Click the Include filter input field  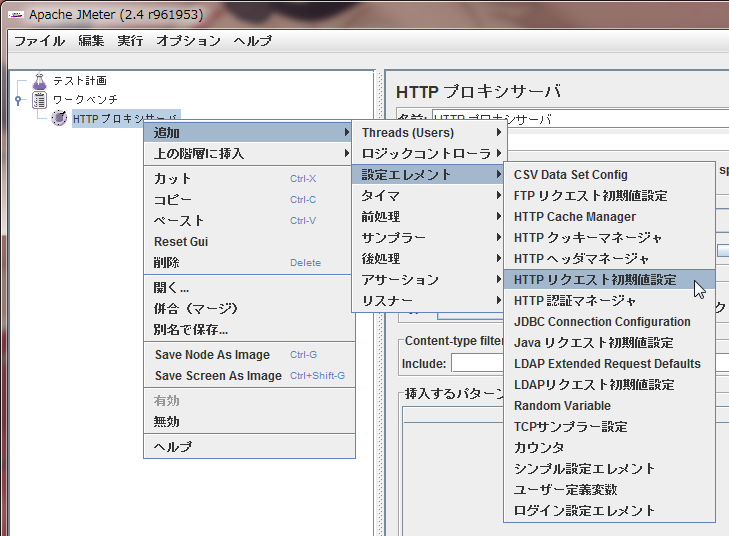[477, 363]
